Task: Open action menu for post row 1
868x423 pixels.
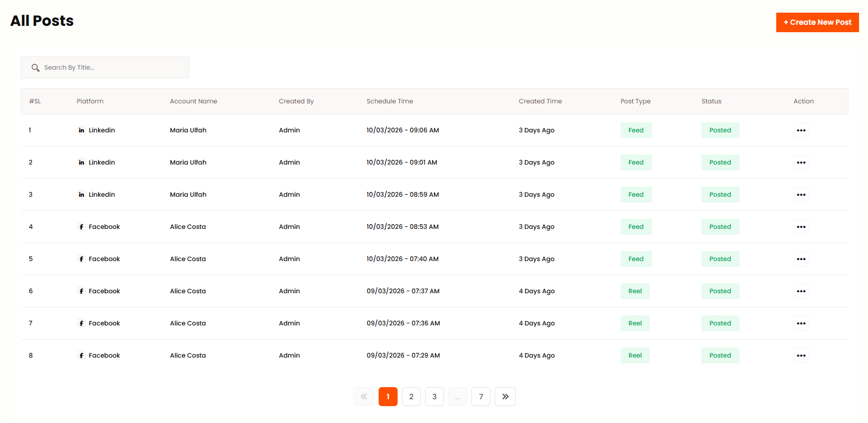Action: click(801, 130)
